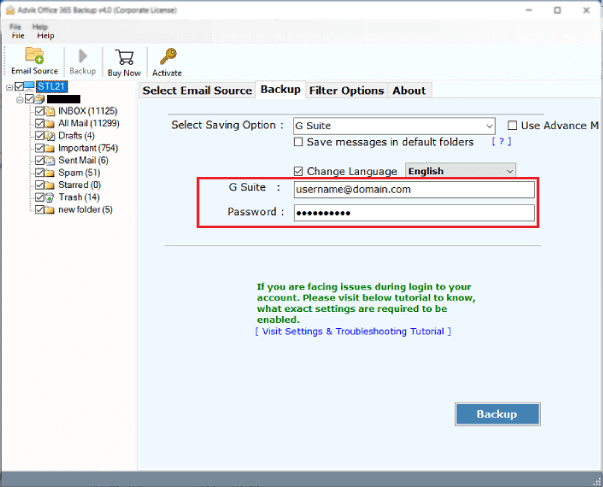
Task: Uncheck the Drafts (4) checkbox
Action: pyautogui.click(x=40, y=136)
